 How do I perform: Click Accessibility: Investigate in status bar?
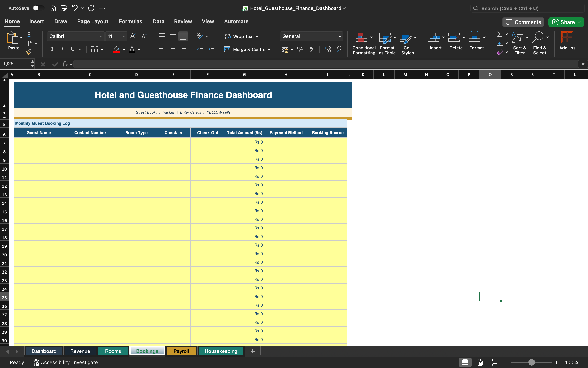[66, 362]
